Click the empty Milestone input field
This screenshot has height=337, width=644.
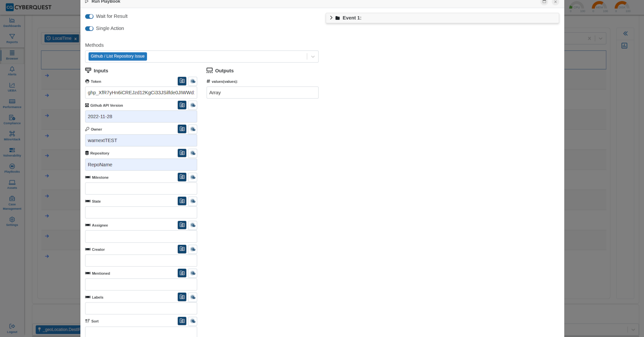141,188
